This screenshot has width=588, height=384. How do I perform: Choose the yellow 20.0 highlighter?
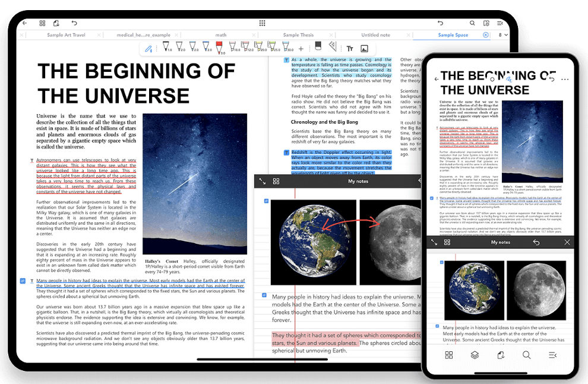260,47
